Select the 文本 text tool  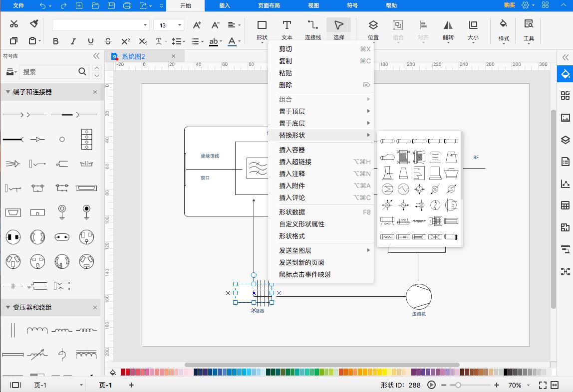(286, 28)
